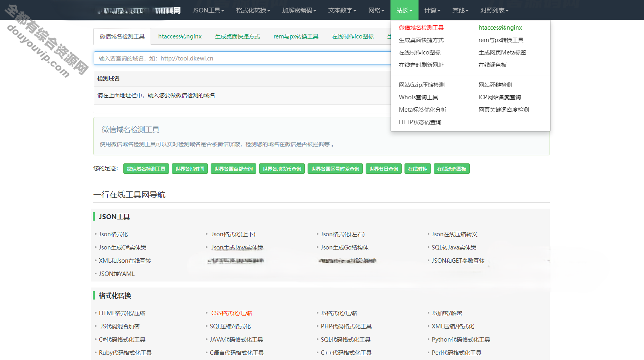644x360 pixels.
Task: Open Whois查询工具 from the menu
Action: [x=419, y=97]
